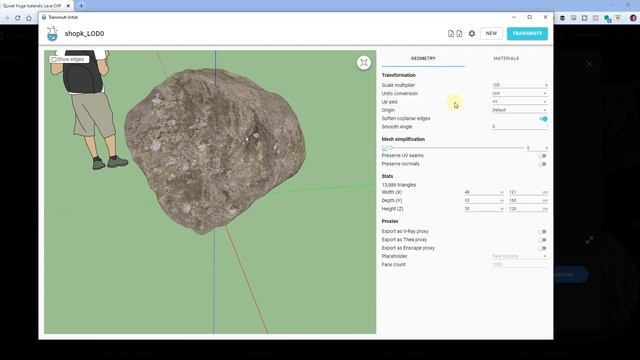640x360 pixels.
Task: Minimize the Transmutr Artist window
Action: pyautogui.click(x=514, y=17)
